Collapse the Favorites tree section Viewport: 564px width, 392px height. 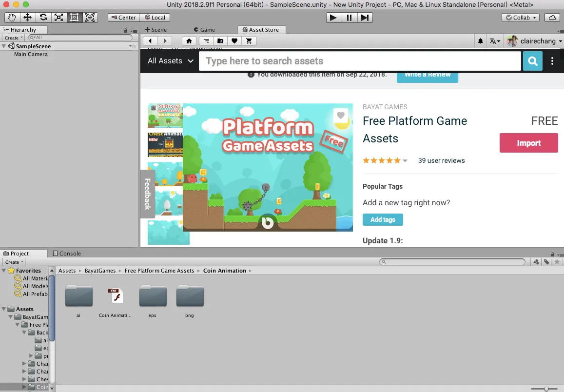coord(3,271)
